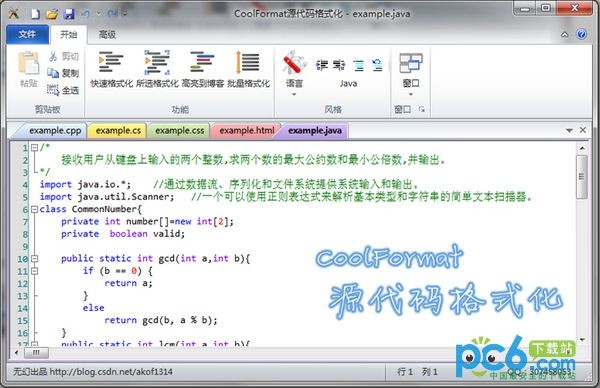Open the document tab list dropdown arrow
Viewport: 600px width, 388px height.
(569, 130)
